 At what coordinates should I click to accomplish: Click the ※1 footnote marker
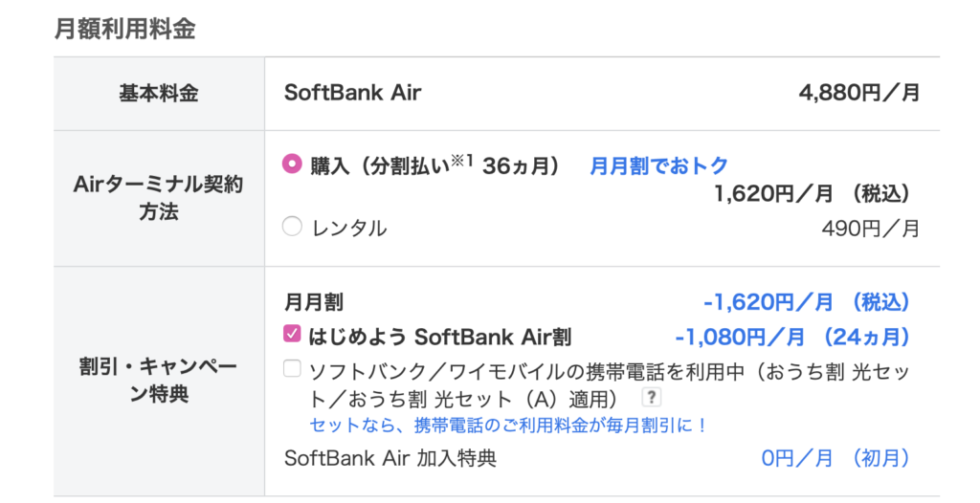click(x=462, y=162)
